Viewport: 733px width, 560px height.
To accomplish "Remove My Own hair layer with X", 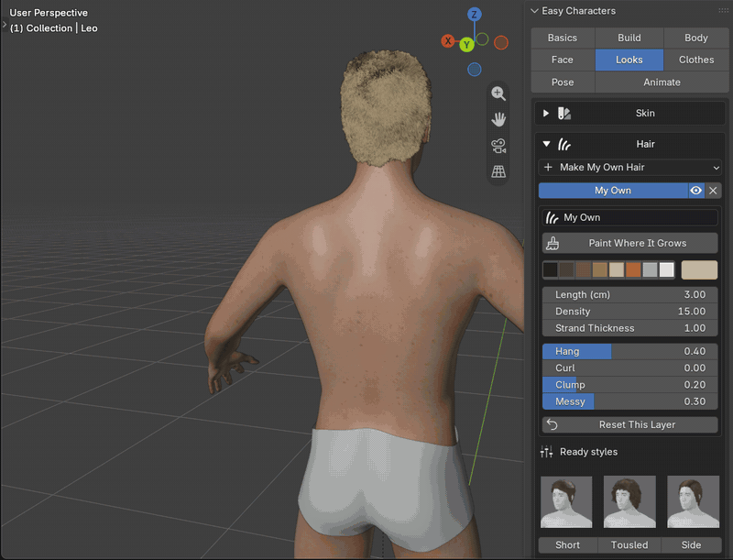I will (713, 191).
